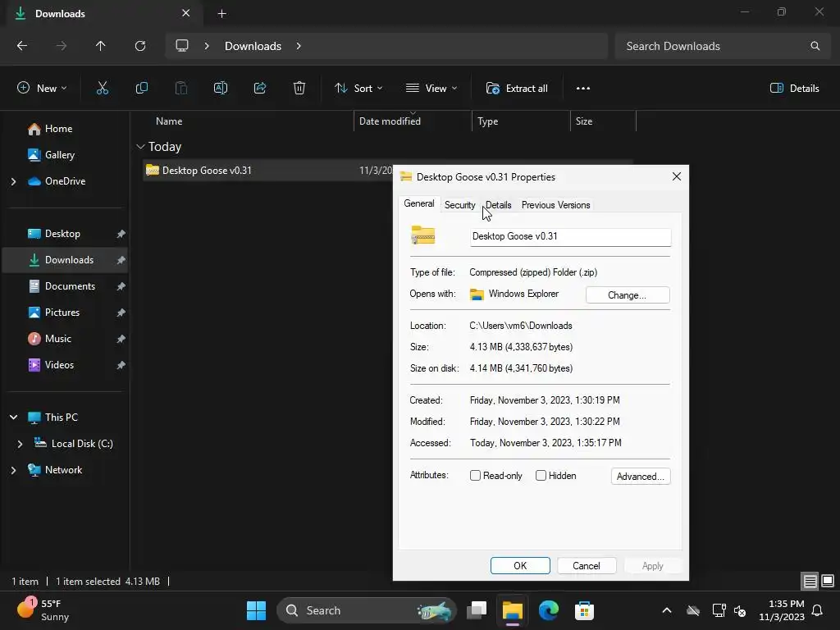Click OK in the Properties dialog
The height and width of the screenshot is (630, 840).
tap(520, 566)
